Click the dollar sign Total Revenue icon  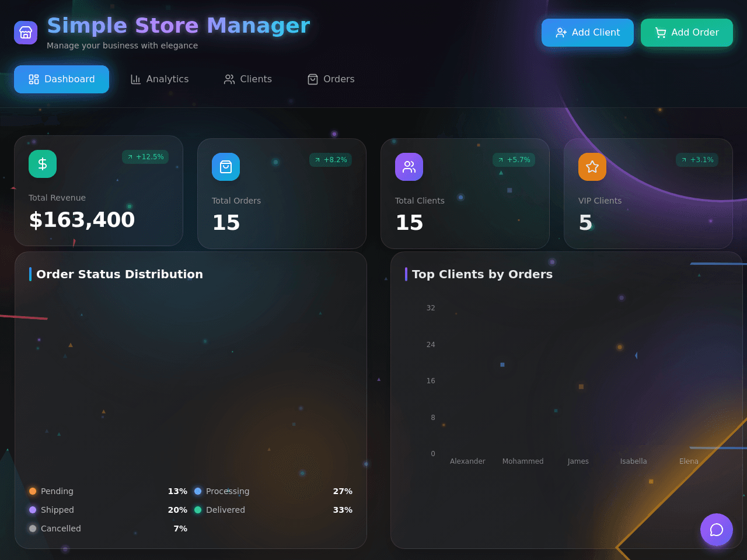43,164
